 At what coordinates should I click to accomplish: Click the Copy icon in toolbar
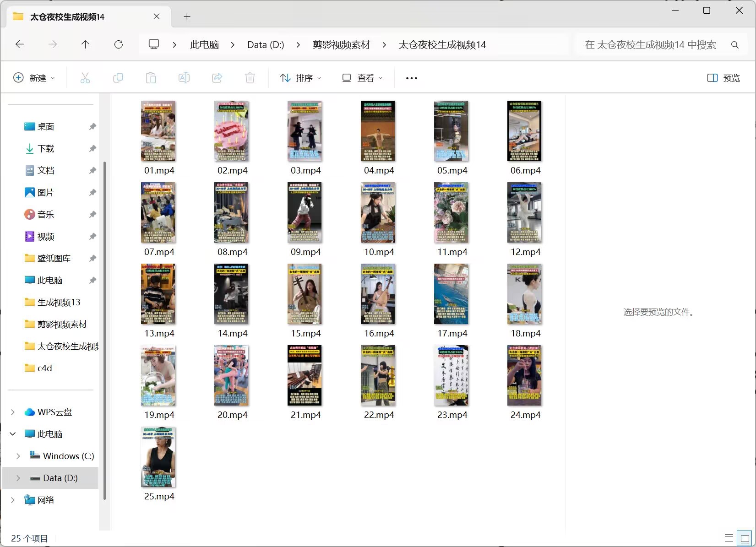tap(118, 78)
